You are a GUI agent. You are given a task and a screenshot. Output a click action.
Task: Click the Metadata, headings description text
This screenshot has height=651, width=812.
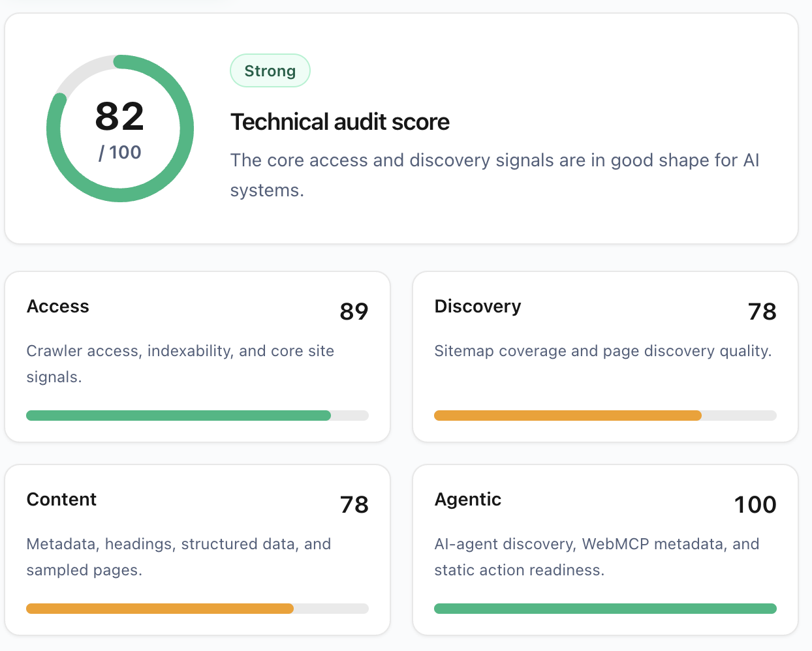coord(179,557)
